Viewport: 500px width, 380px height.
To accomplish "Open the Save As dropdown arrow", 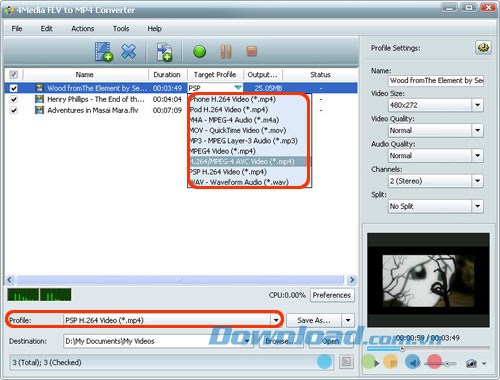I will [348, 320].
